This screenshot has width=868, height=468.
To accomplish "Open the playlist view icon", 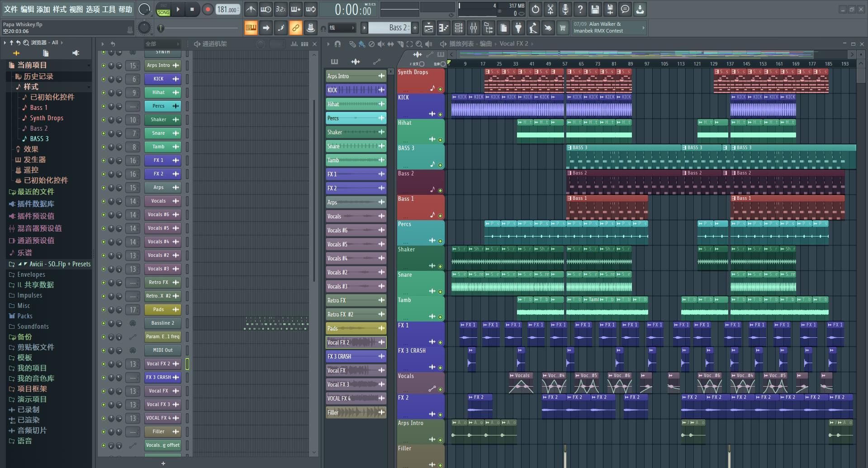I will (428, 28).
